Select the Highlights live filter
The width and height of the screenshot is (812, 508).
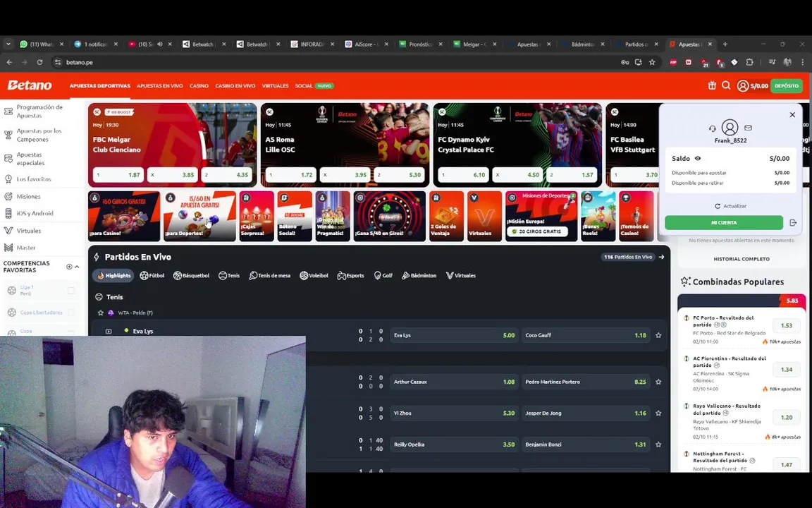tap(113, 276)
